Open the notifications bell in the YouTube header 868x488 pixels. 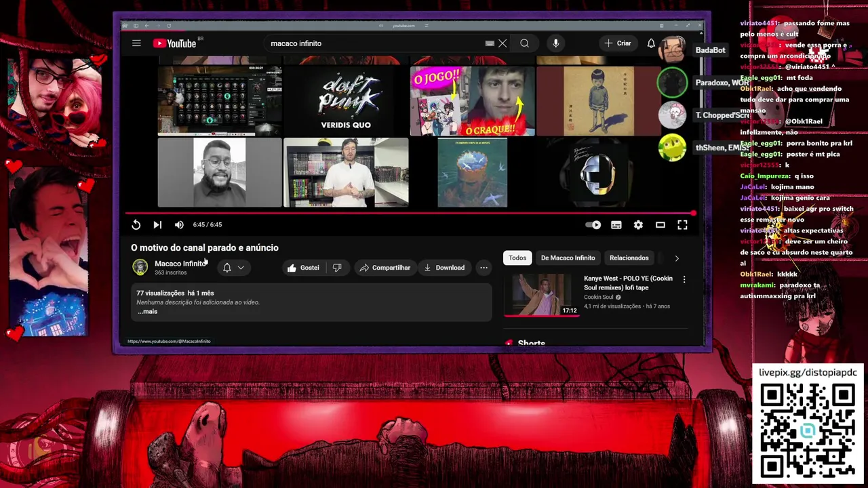click(651, 43)
